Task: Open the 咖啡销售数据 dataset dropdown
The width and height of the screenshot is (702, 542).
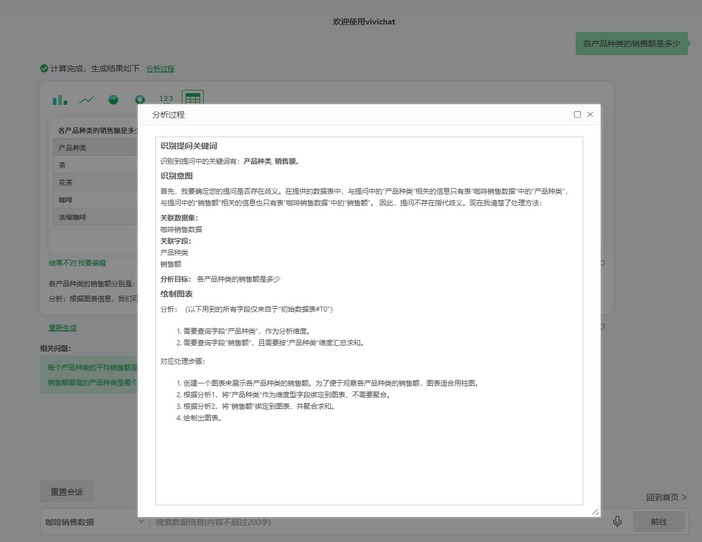Action: pyautogui.click(x=94, y=521)
